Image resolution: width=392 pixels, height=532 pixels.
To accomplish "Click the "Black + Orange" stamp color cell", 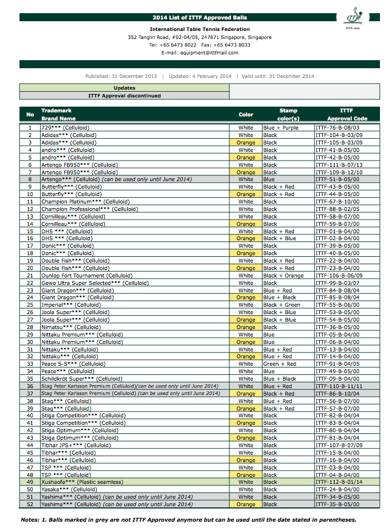I will (283, 276).
